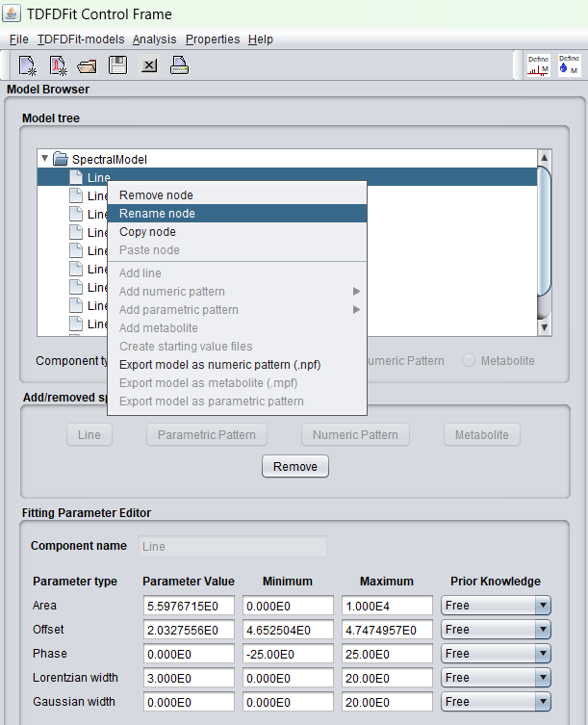Click the Line add button
Screen dimensions: 588x725
[89, 434]
